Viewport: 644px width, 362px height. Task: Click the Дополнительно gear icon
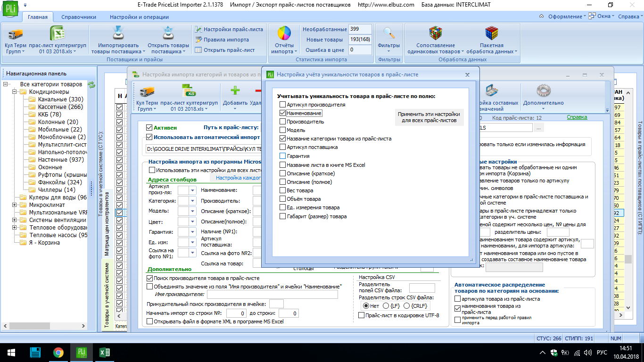point(544,90)
